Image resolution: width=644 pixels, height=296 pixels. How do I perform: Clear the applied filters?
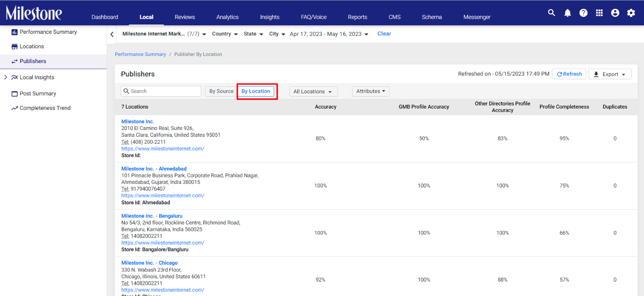[384, 34]
